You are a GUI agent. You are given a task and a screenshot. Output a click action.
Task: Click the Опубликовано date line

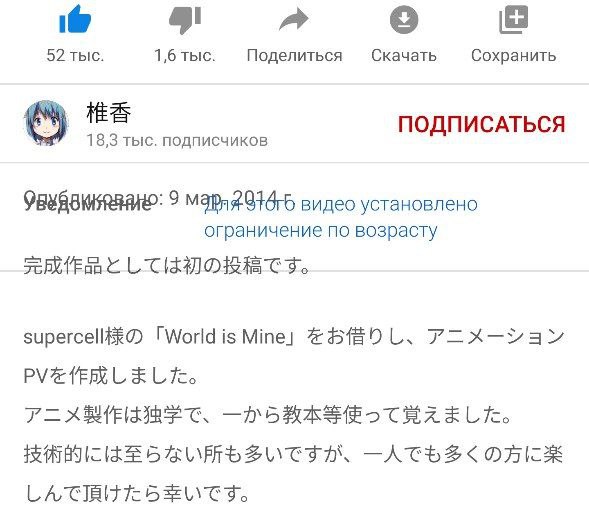157,198
